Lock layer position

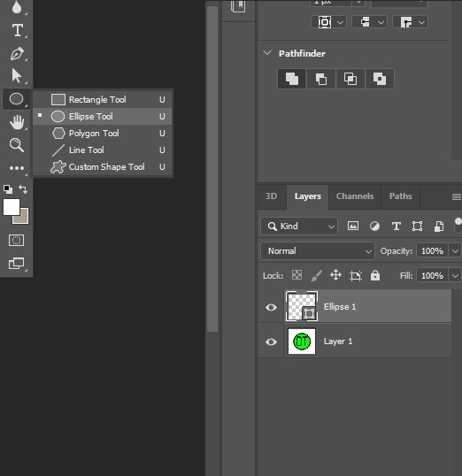coord(335,275)
